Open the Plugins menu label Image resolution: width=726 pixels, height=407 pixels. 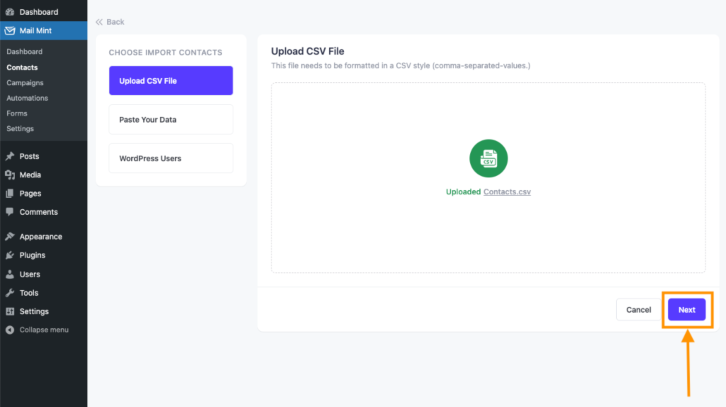tap(32, 255)
